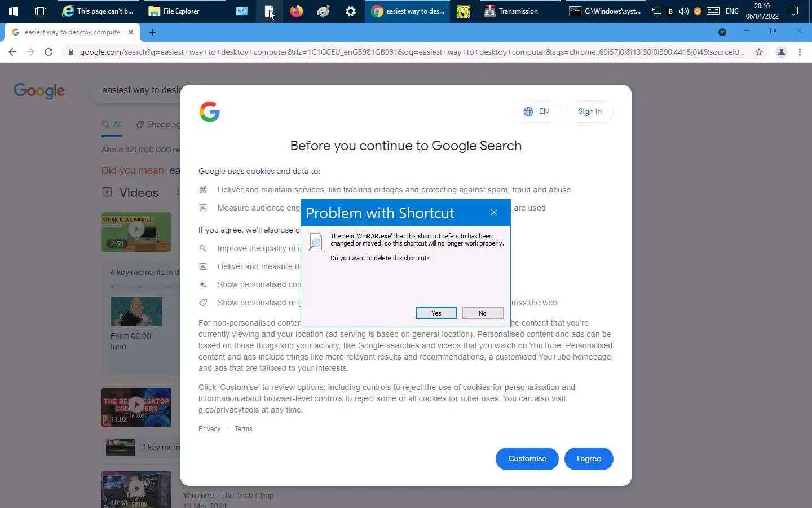Image resolution: width=812 pixels, height=508 pixels.
Task: Select the All search tab
Action: click(x=112, y=125)
